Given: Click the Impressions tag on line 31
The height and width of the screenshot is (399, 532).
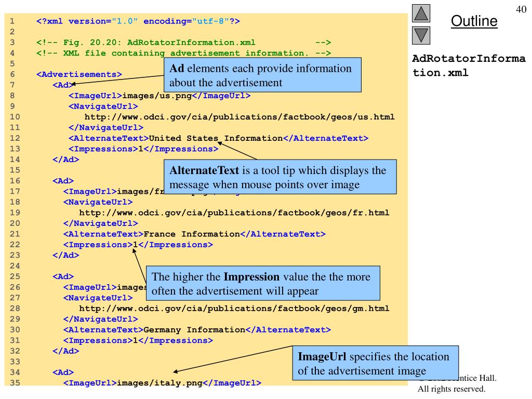Looking at the screenshot, I should [138, 340].
